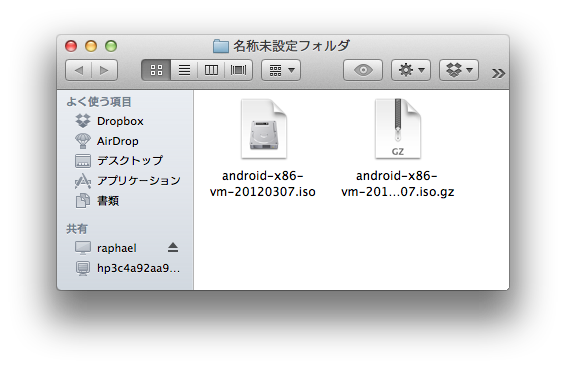Screen dimensions: 566x369
Task: Switch to list view mode
Action: click(x=184, y=70)
